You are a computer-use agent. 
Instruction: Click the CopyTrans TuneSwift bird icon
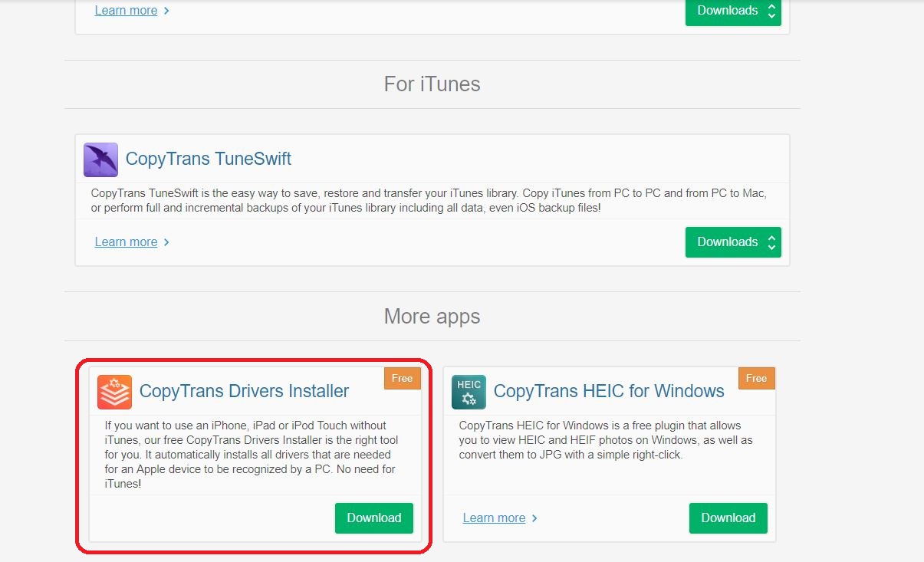[x=100, y=159]
